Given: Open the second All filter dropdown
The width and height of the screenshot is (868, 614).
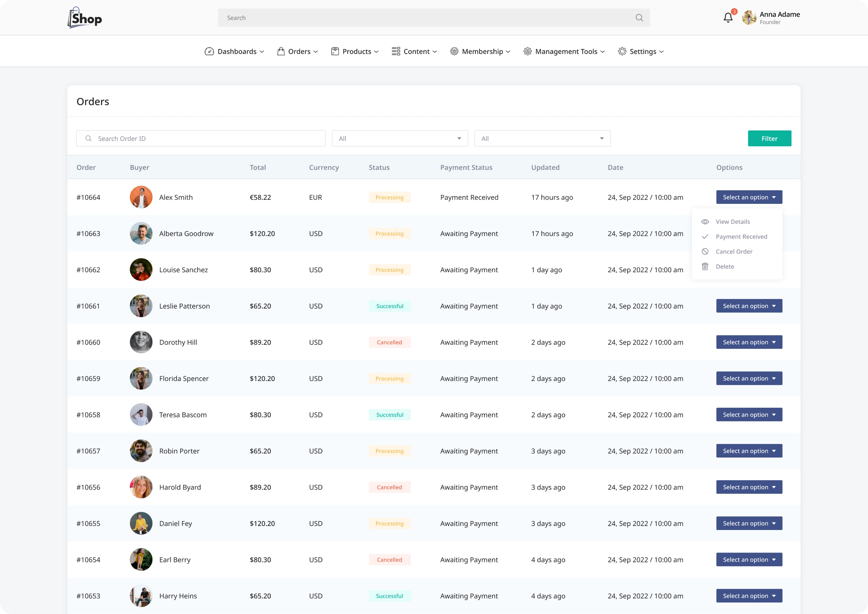Looking at the screenshot, I should [x=542, y=138].
